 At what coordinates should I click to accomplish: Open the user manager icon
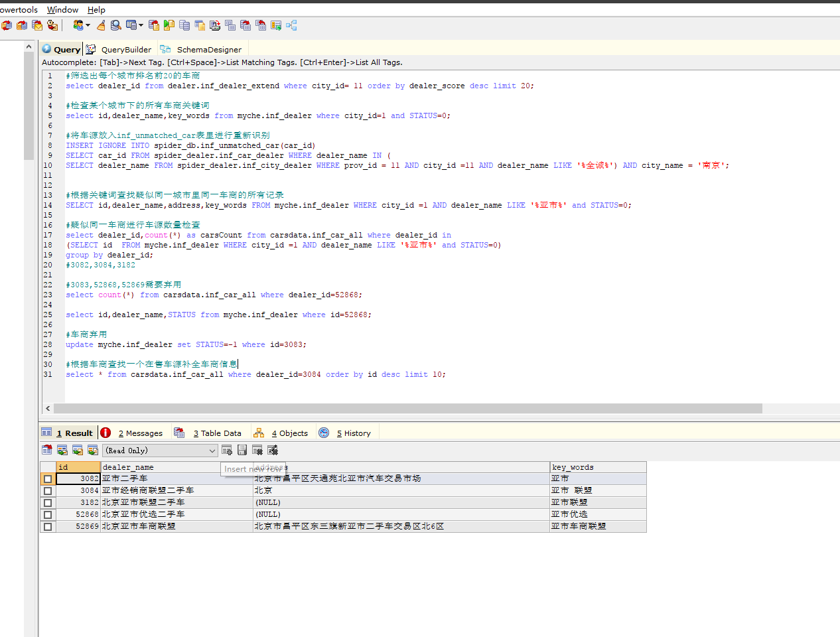tap(78, 25)
